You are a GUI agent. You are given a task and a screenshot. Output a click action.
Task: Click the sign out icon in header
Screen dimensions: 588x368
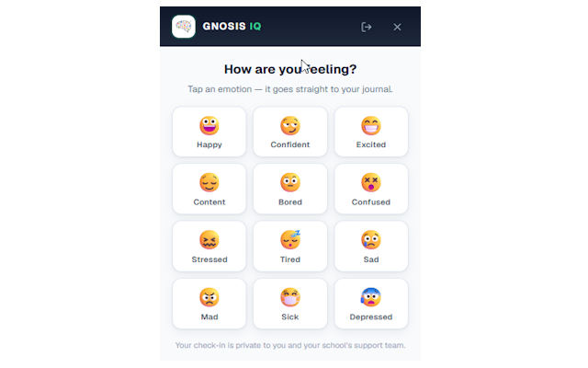click(x=367, y=27)
